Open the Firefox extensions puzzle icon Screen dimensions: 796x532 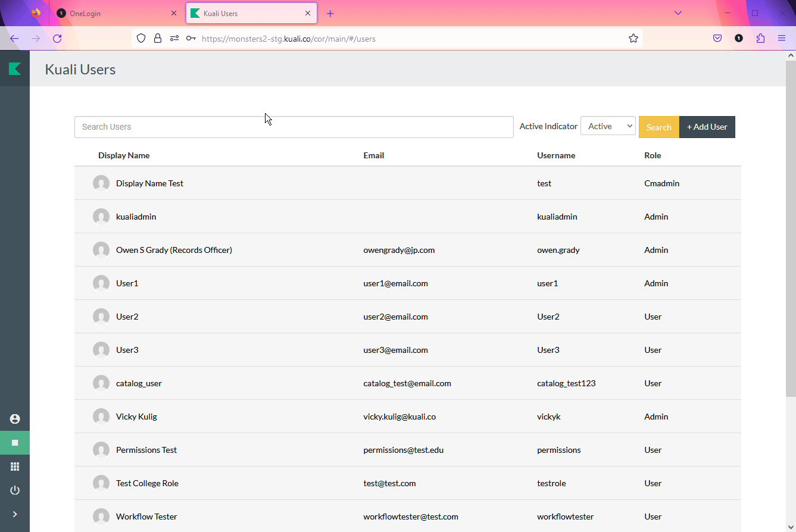pos(760,38)
